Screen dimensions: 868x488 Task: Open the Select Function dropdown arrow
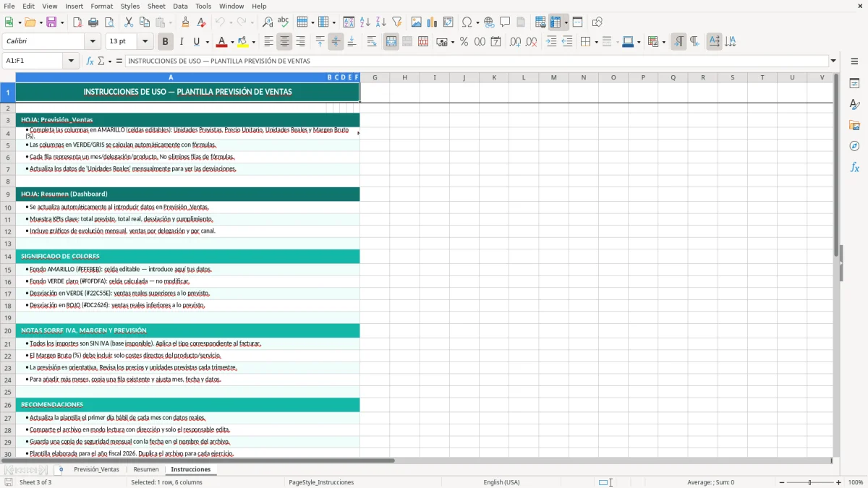click(x=110, y=61)
